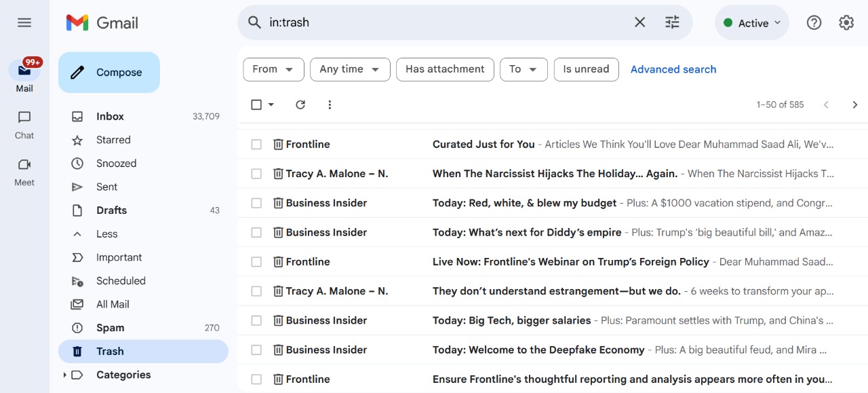Screen dimensions: 868x393
Task: Open the Active status dropdown
Action: [x=751, y=23]
